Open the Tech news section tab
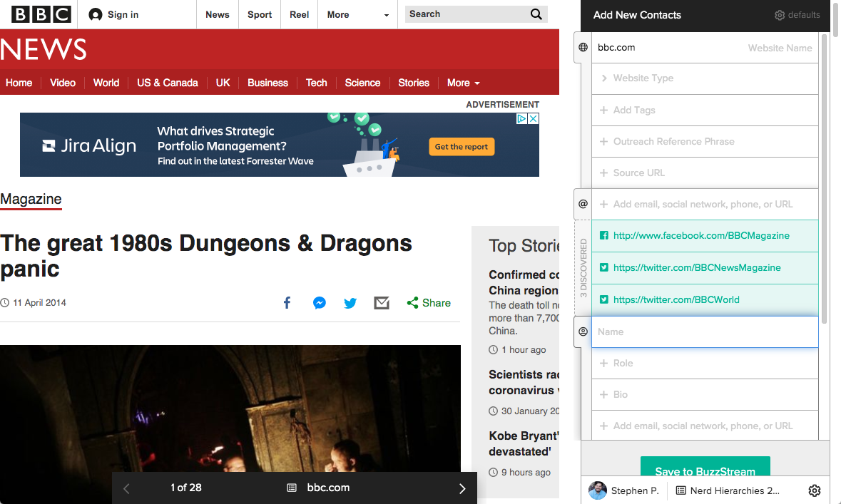 coord(316,83)
